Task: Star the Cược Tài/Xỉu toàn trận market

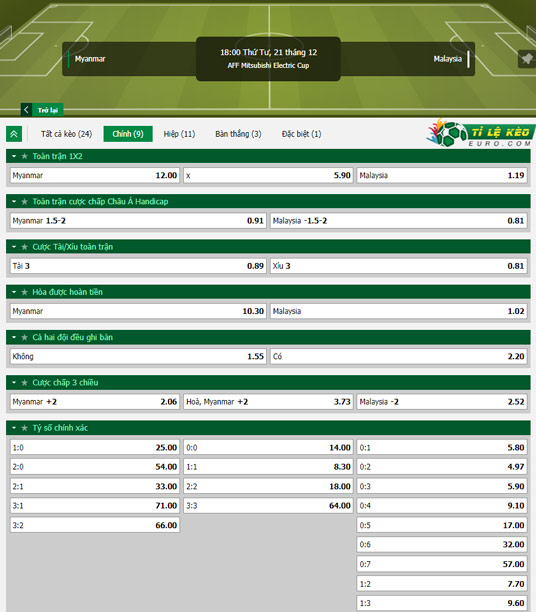Action: [25, 247]
